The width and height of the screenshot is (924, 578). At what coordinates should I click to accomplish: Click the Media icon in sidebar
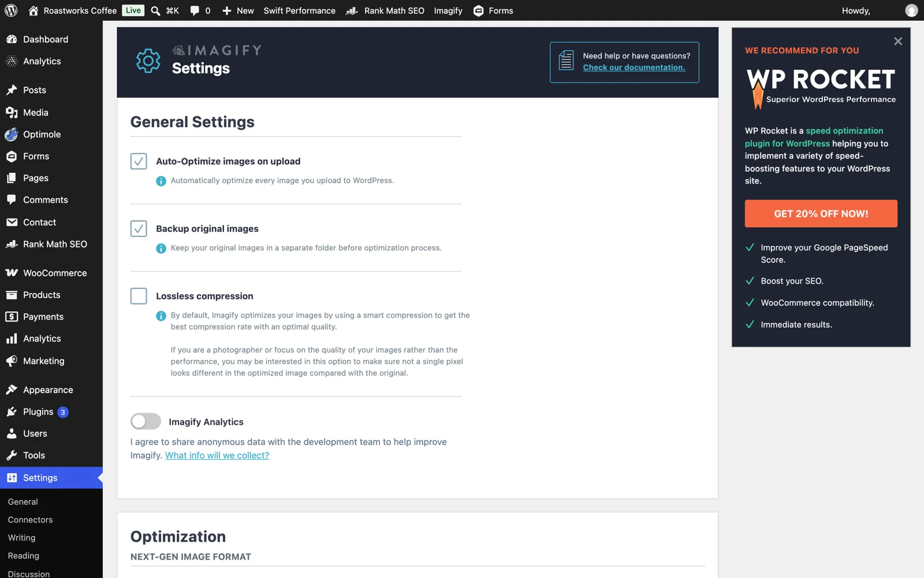(x=12, y=113)
